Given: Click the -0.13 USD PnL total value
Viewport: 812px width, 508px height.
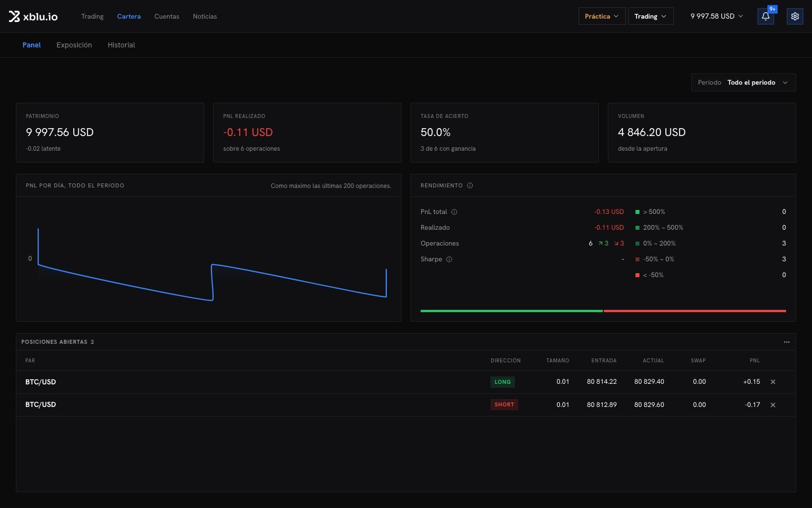Looking at the screenshot, I should pyautogui.click(x=609, y=212).
